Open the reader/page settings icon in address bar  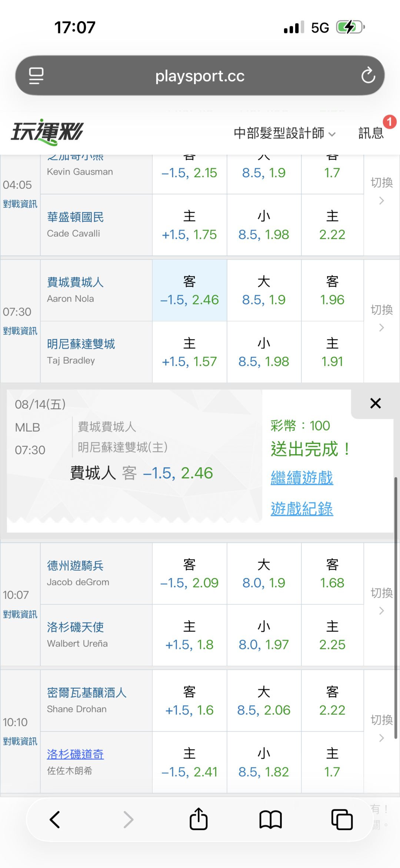[x=36, y=76]
